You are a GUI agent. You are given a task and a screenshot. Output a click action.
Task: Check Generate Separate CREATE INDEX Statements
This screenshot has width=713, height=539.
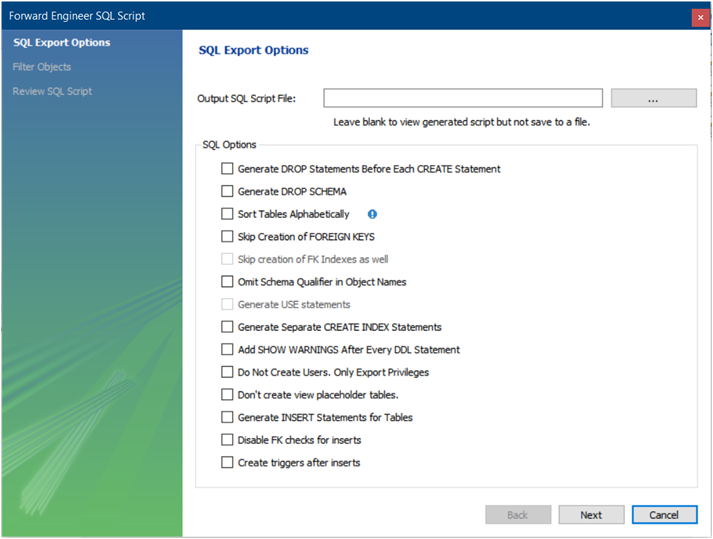pos(228,327)
